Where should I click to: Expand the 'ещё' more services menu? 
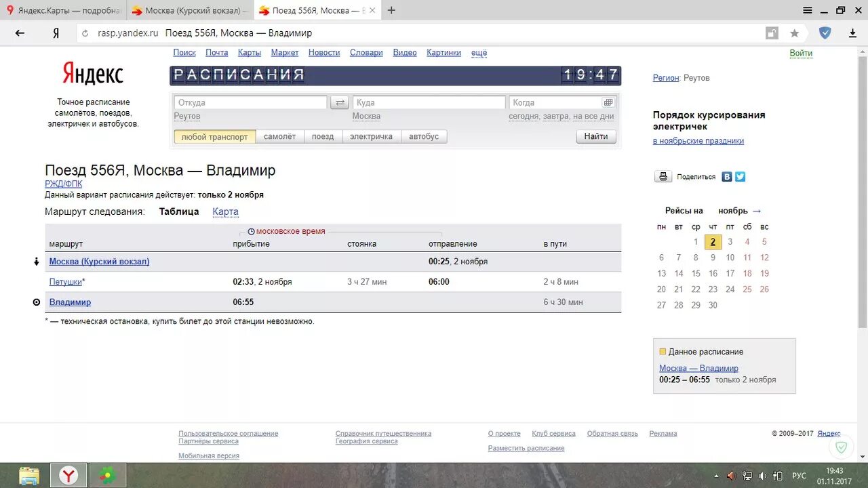tap(479, 53)
